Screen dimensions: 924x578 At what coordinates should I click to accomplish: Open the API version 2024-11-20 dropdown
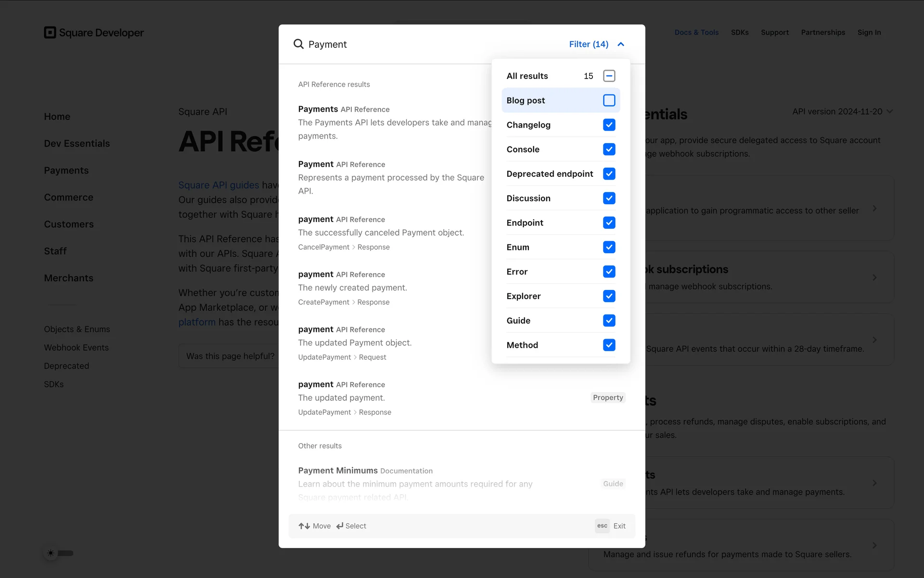tap(842, 112)
